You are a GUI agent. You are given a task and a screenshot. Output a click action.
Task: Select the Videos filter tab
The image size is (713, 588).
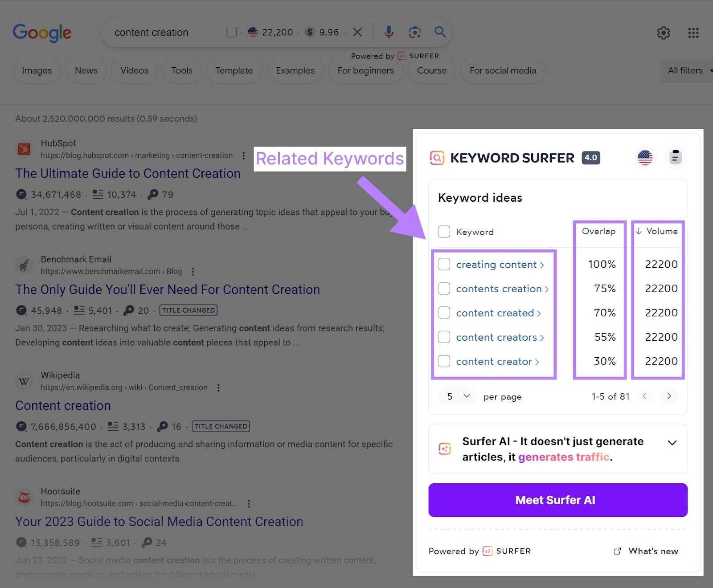point(134,71)
